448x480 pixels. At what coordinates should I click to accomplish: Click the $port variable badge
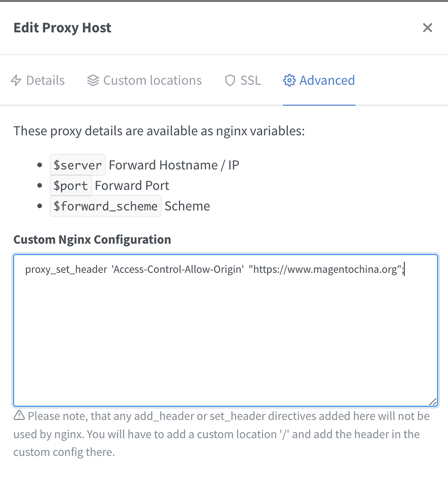tap(70, 185)
